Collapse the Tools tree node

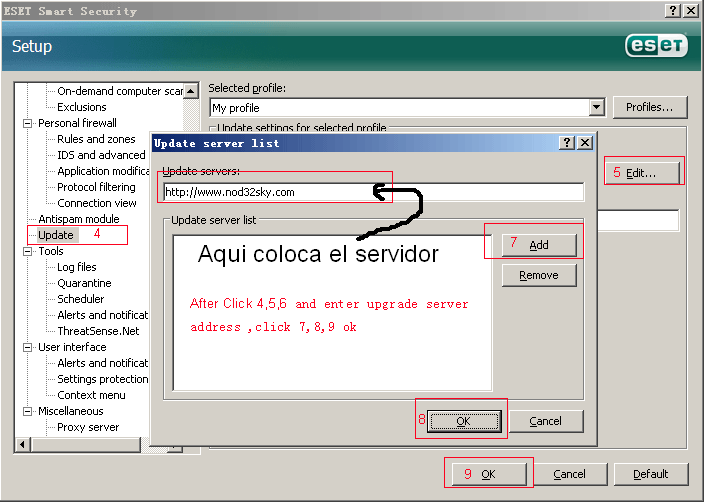27,251
